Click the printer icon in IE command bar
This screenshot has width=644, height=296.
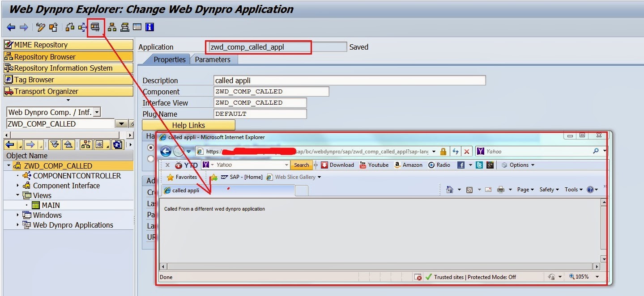(501, 190)
